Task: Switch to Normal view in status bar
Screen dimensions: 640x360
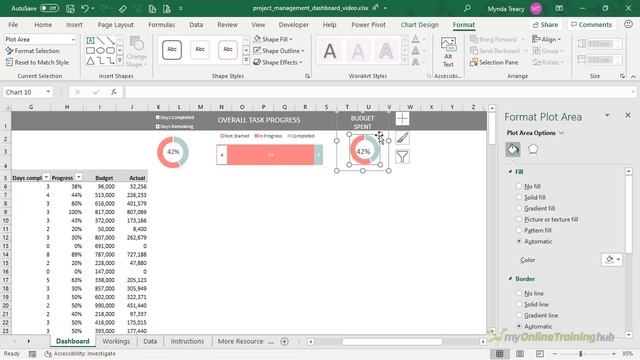Action: [500, 354]
